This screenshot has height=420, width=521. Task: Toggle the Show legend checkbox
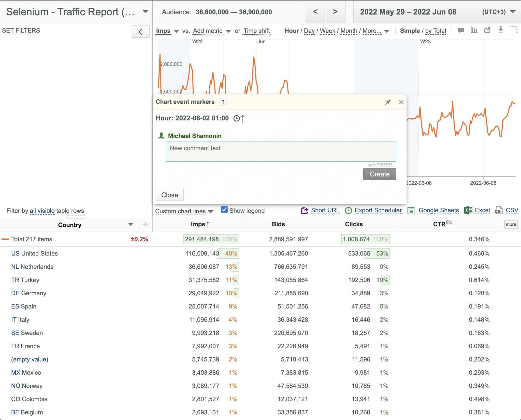pyautogui.click(x=224, y=210)
